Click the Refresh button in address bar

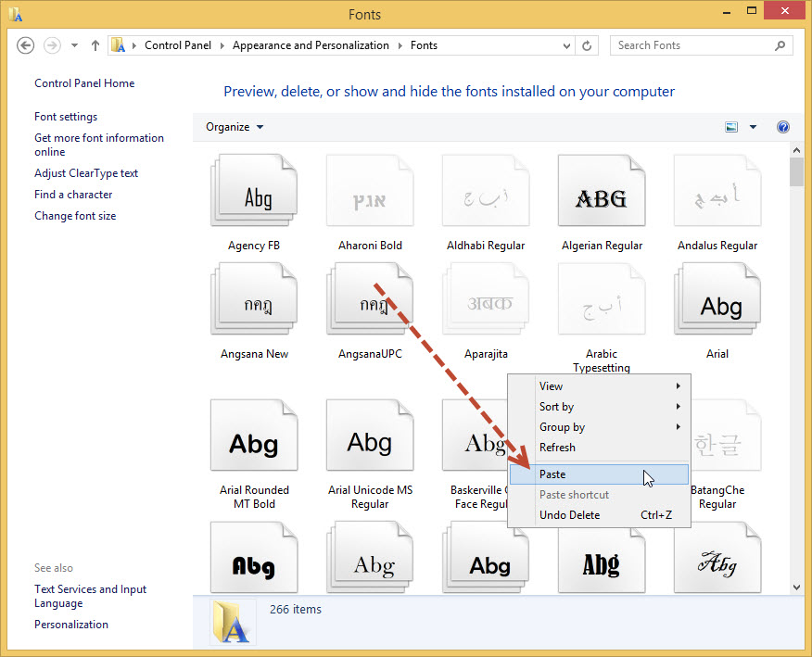click(587, 45)
